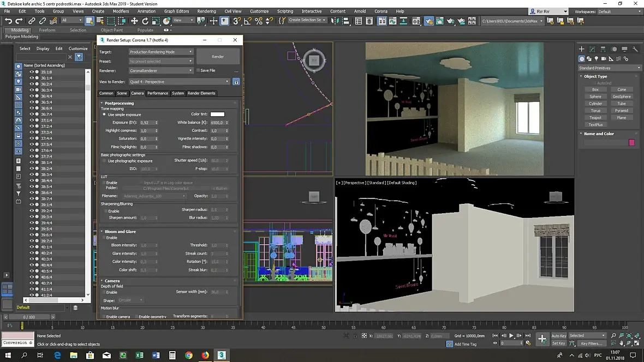
Task: Activate the Rotate transform tool
Action: coord(145,21)
